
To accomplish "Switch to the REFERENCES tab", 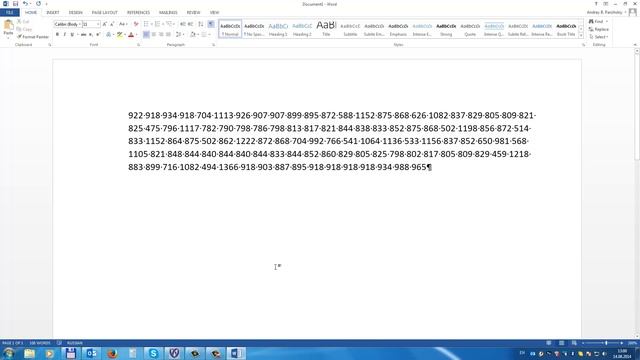I will tap(138, 13).
